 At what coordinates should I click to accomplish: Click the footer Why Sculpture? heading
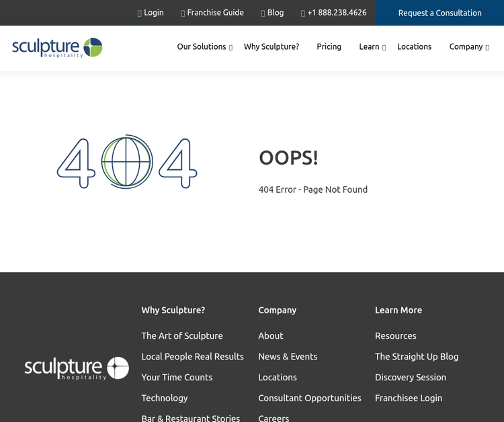tap(173, 310)
